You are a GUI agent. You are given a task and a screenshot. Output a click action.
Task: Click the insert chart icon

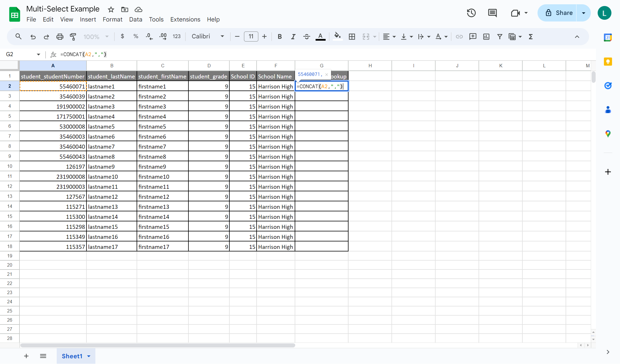[486, 37]
